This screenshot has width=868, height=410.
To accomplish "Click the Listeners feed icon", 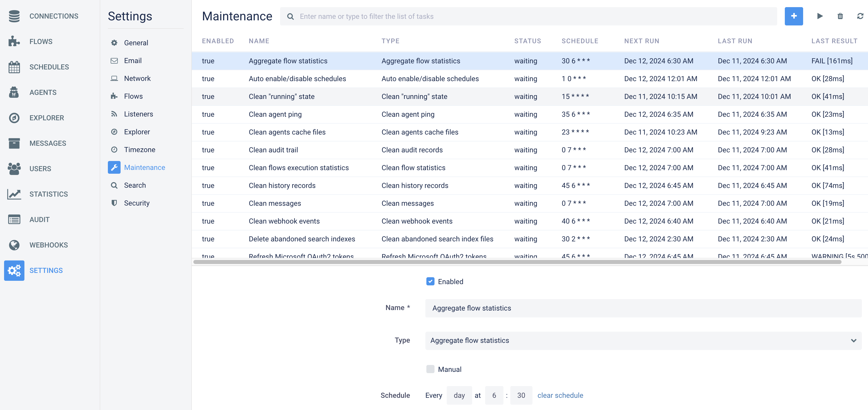I will coord(114,114).
